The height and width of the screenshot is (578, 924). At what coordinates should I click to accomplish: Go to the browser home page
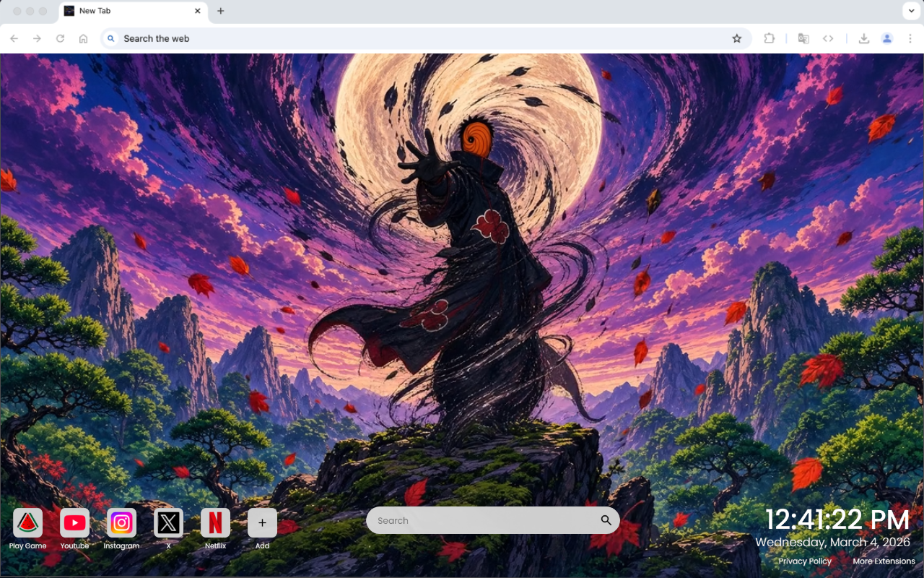point(83,38)
